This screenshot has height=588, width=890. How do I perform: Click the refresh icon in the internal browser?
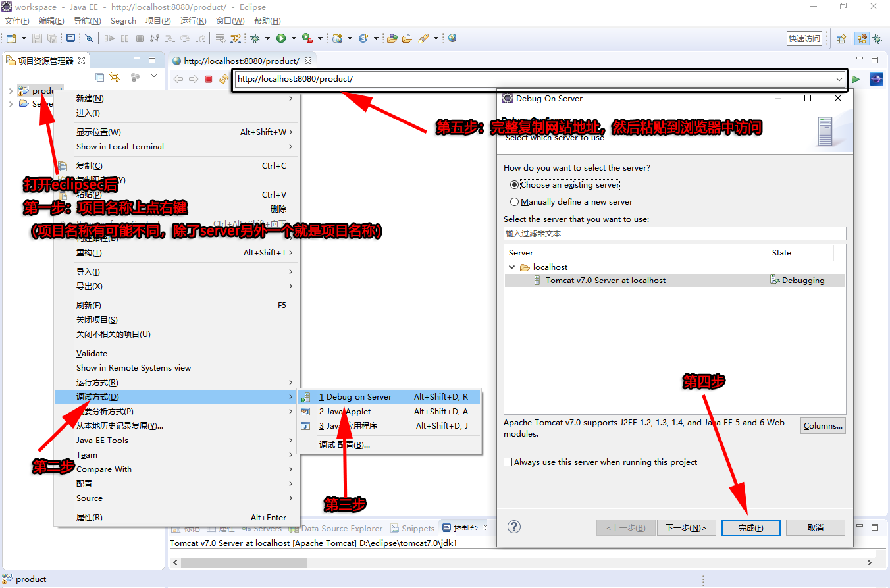pos(223,78)
